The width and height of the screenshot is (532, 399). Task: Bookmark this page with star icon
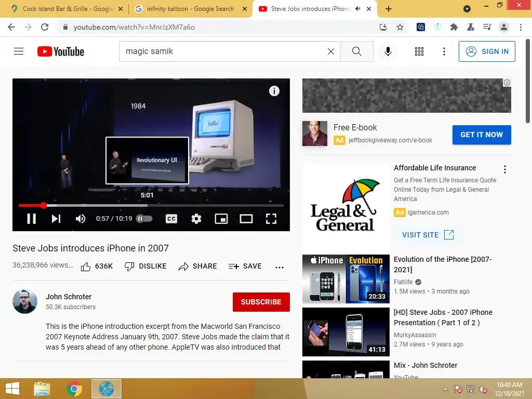click(x=400, y=27)
